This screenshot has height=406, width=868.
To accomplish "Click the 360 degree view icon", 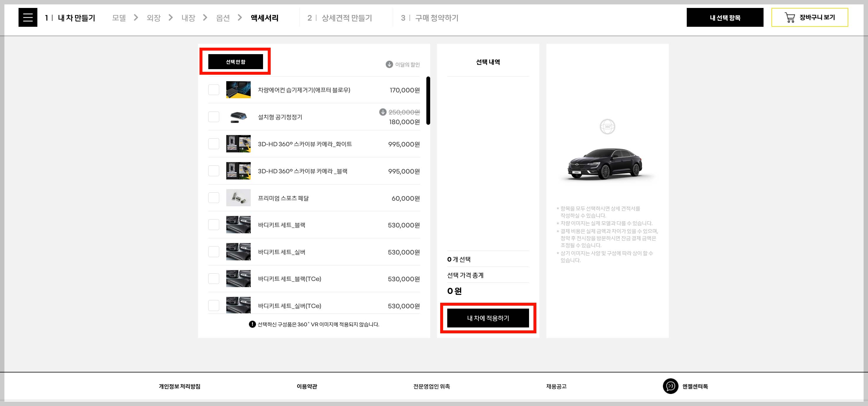I will (607, 127).
